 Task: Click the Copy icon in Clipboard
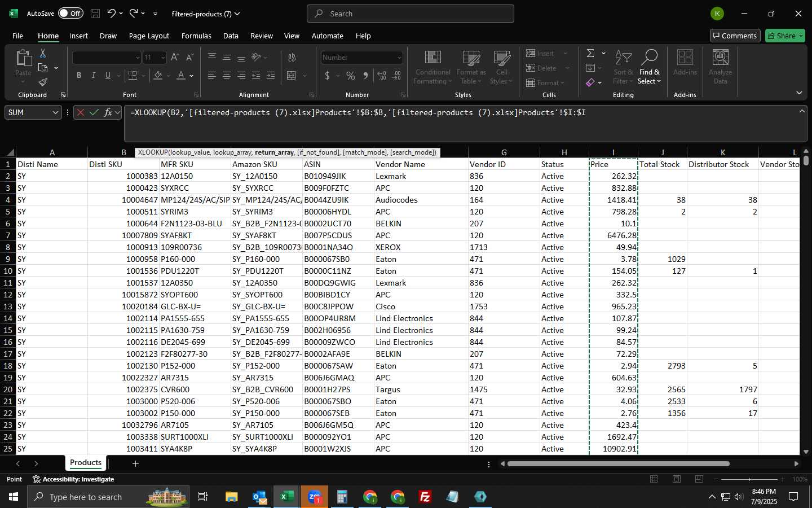tap(43, 68)
